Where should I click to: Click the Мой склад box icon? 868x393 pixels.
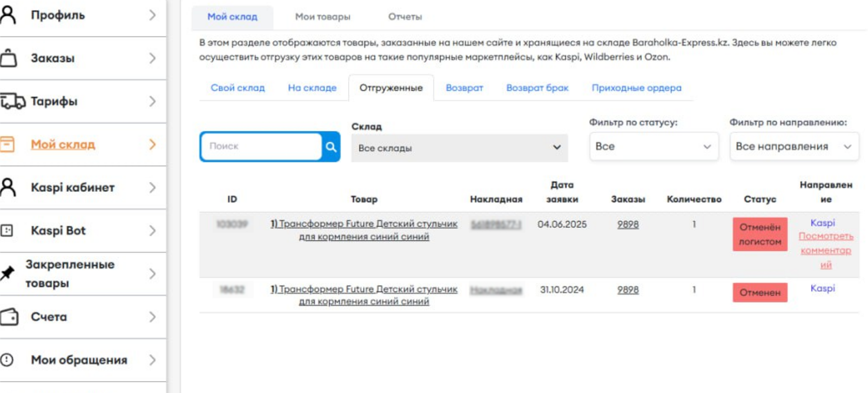point(7,144)
